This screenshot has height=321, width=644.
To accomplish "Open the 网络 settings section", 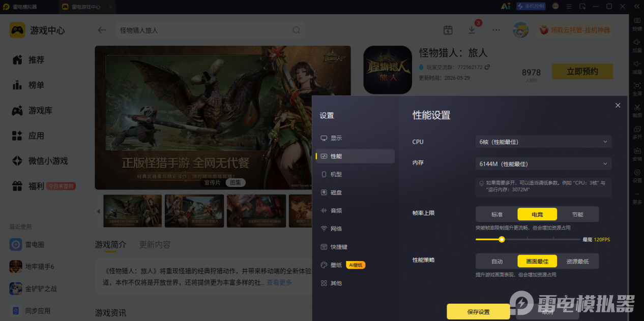I will click(x=355, y=229).
